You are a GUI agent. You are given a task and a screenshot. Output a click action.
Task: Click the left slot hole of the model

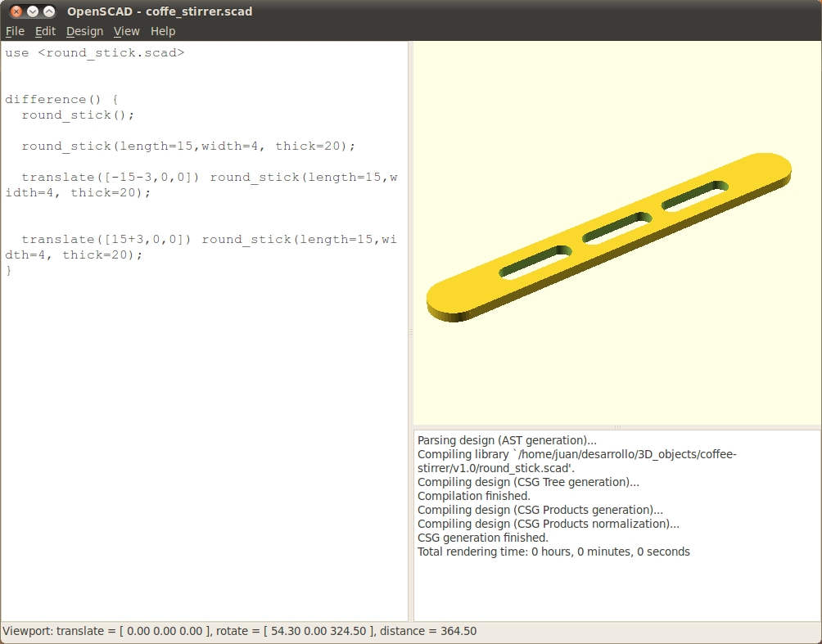[535, 264]
